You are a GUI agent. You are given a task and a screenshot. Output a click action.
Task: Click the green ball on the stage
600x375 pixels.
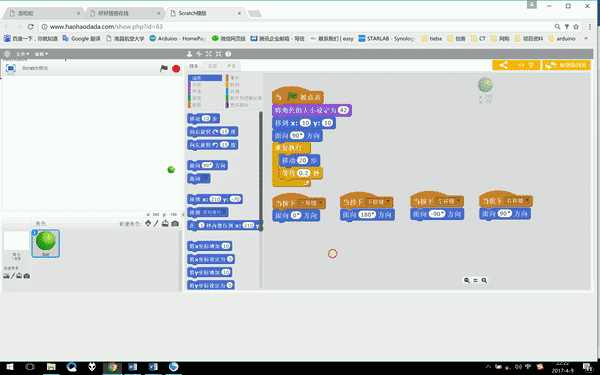pos(171,170)
